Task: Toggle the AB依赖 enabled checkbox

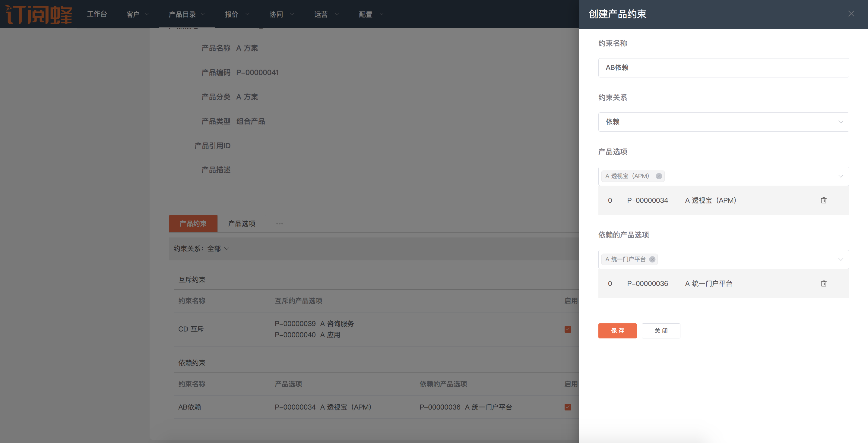Action: tap(567, 407)
